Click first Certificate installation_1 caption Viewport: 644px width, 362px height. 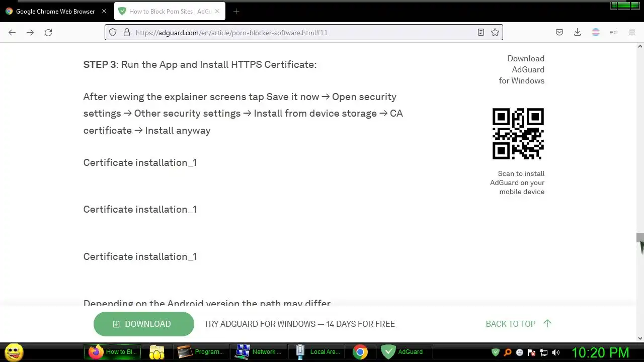[x=140, y=162]
